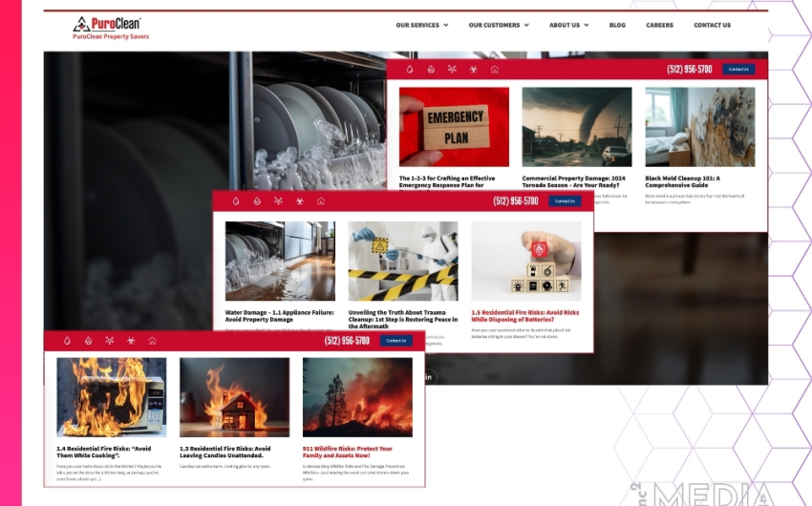Open 'Unveiling the Truth About Trauma Cleanup' title
Image resolution: width=812 pixels, height=506 pixels.
[403, 319]
